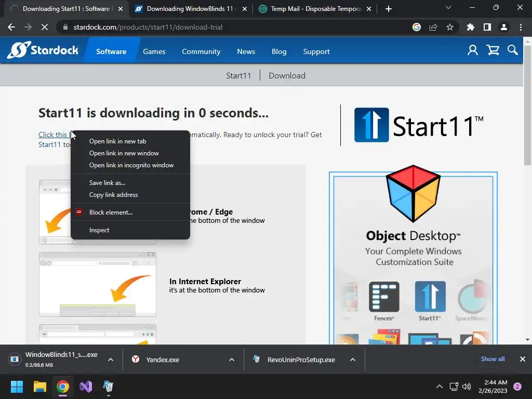
Task: Click the Chrome taskbar icon
Action: pos(63,387)
